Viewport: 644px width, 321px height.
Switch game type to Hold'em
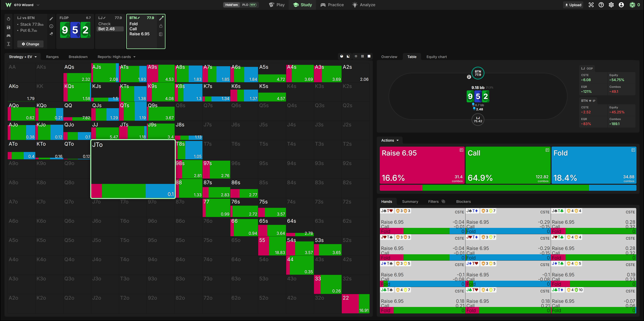point(232,5)
